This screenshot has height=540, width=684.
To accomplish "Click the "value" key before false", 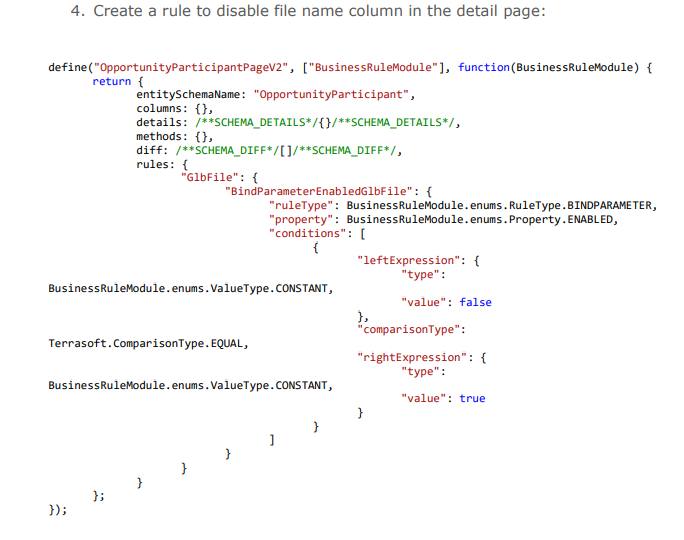I will click(x=424, y=302).
